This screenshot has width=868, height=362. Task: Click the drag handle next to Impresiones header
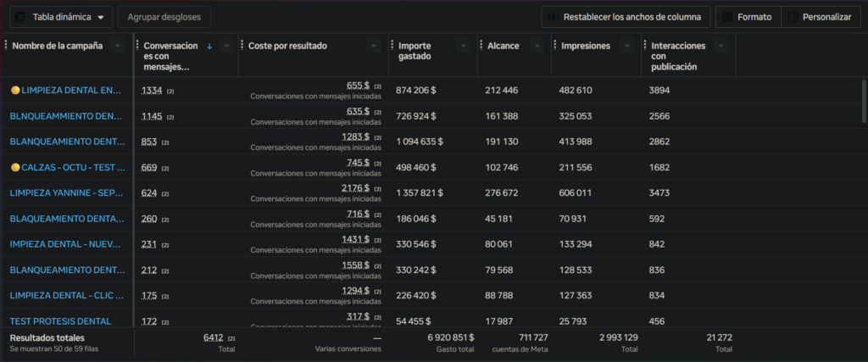tap(555, 46)
